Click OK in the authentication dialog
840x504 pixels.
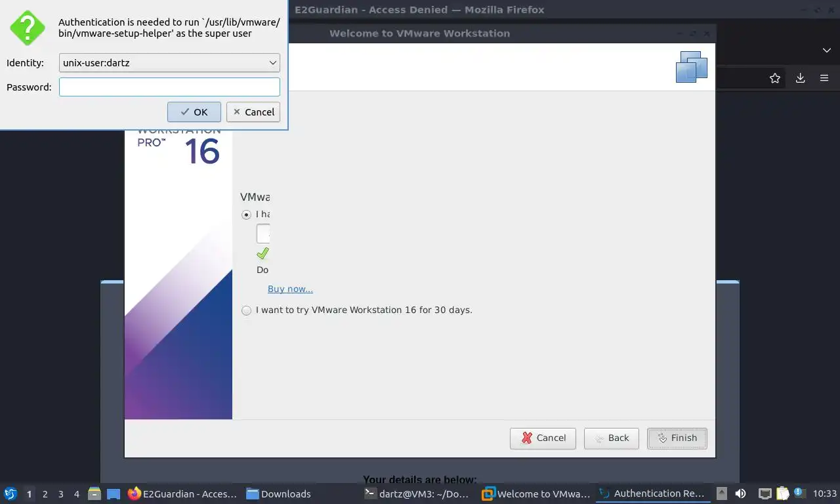click(x=194, y=112)
